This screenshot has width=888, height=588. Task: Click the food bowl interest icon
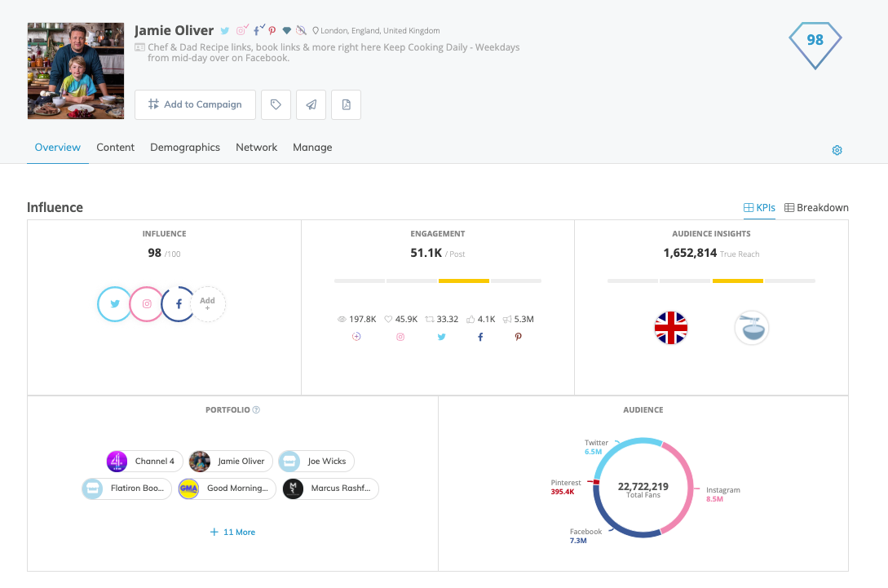point(752,328)
